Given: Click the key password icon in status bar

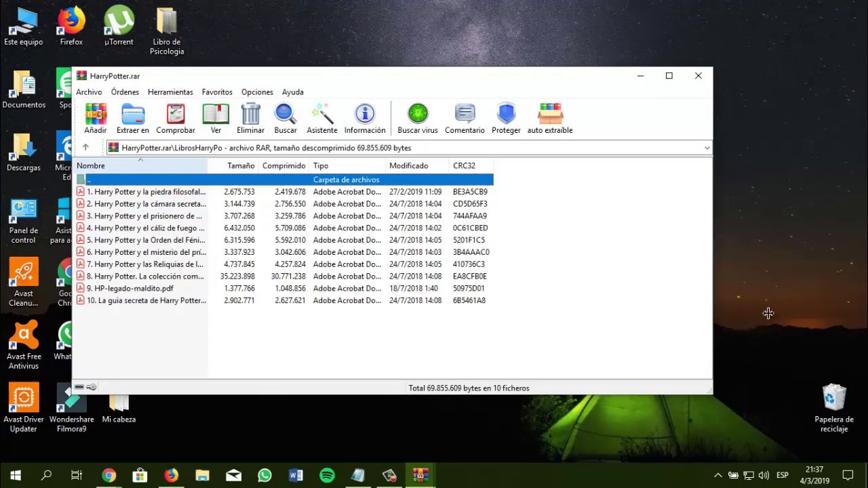Looking at the screenshot, I should 92,387.
